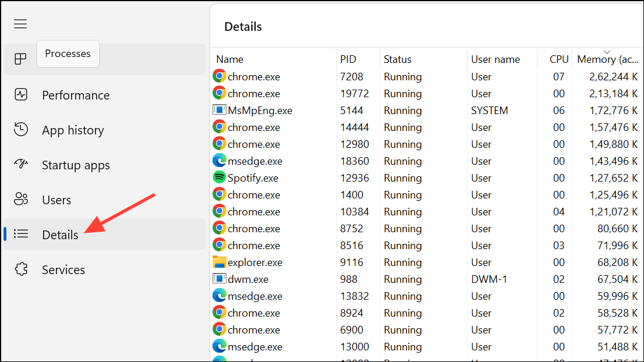Sort the list by CPU column
The height and width of the screenshot is (362, 644).
coord(558,59)
